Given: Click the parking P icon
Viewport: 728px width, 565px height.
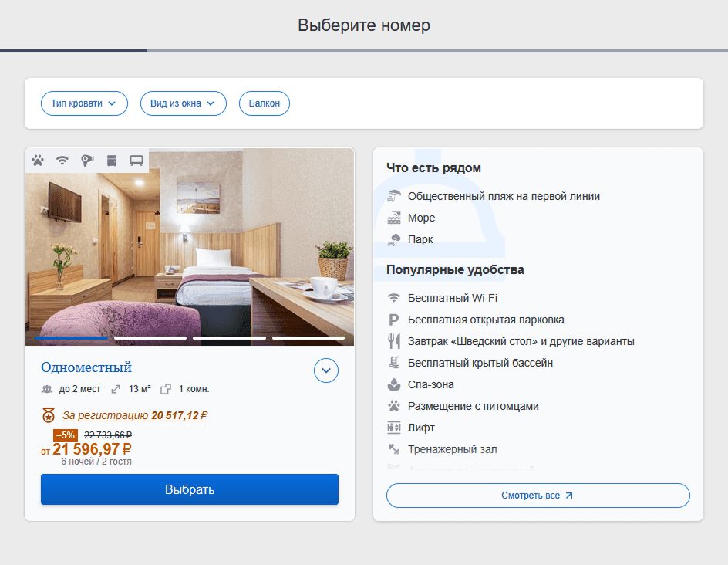Looking at the screenshot, I should click(x=394, y=320).
